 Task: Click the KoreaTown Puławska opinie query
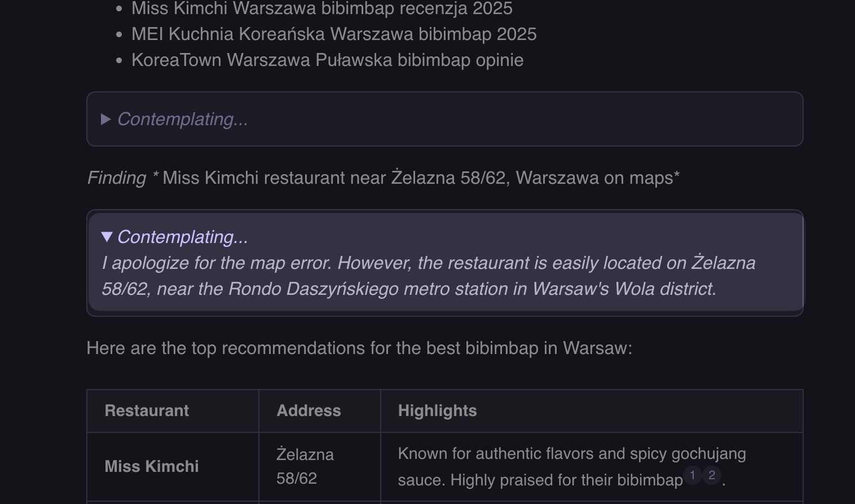(x=327, y=60)
